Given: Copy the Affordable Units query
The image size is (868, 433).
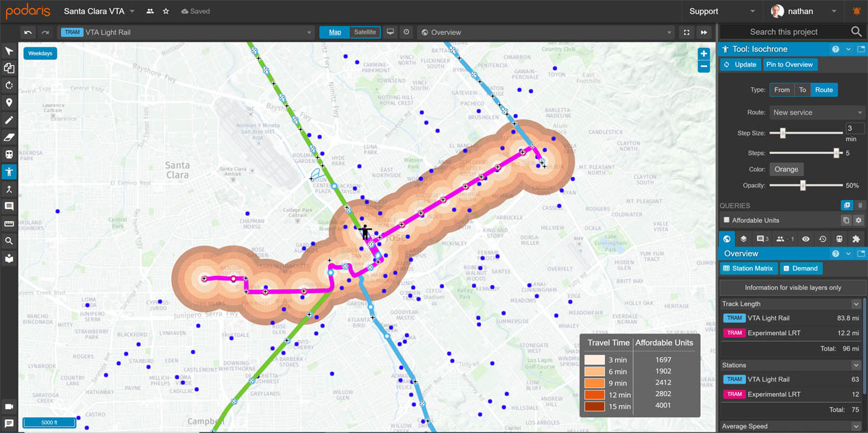Looking at the screenshot, I should pos(846,221).
